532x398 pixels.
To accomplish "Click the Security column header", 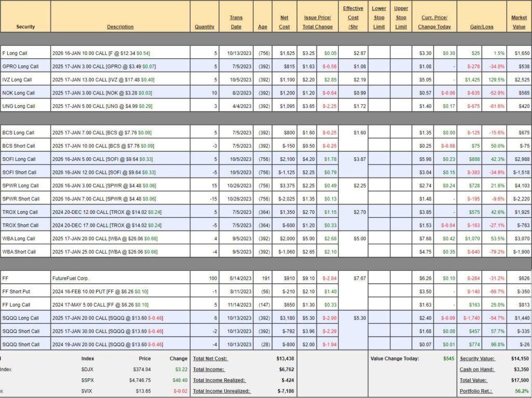I will [25, 26].
